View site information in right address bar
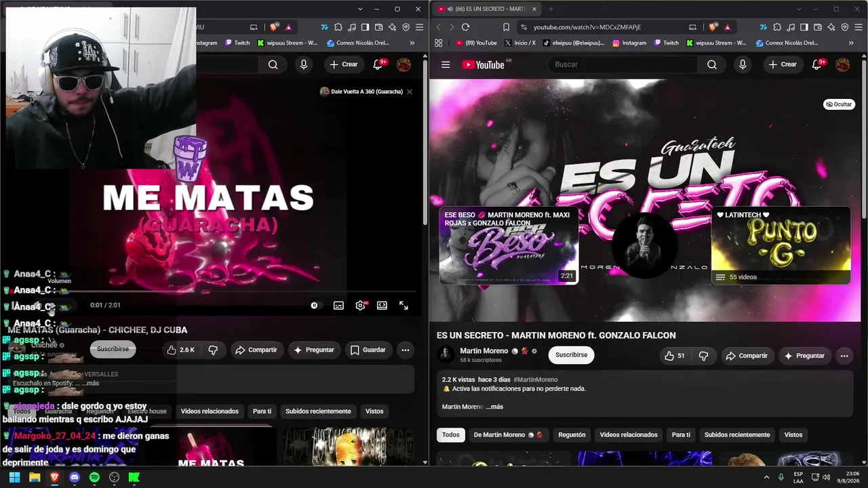868x488 pixels. pos(523,27)
